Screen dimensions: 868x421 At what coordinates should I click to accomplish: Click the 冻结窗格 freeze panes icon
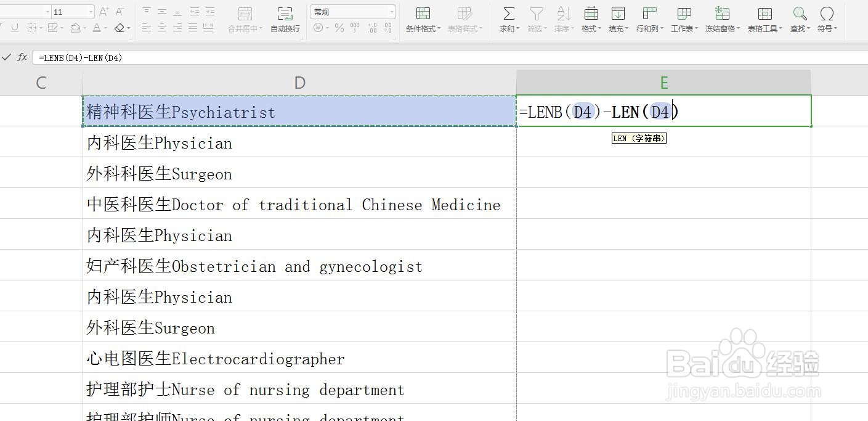click(721, 14)
